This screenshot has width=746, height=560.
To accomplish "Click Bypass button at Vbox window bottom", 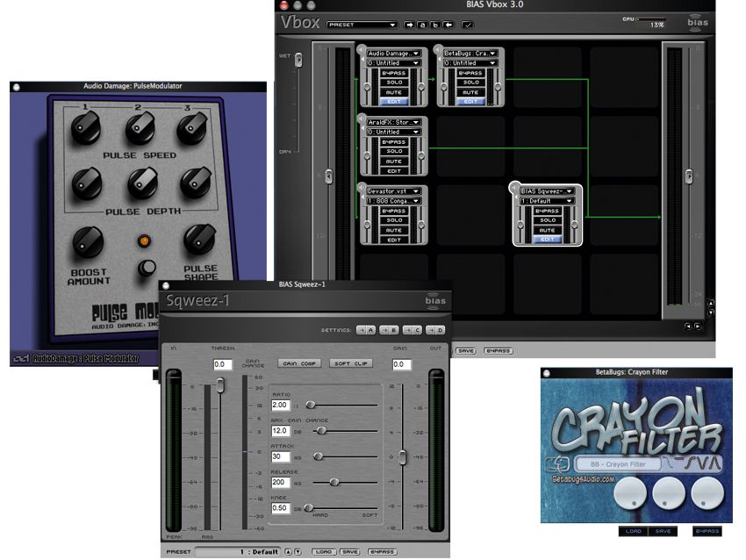I will tap(498, 350).
